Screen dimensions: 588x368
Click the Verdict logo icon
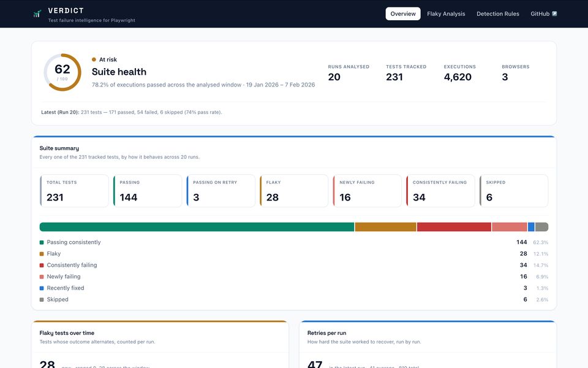tap(37, 14)
